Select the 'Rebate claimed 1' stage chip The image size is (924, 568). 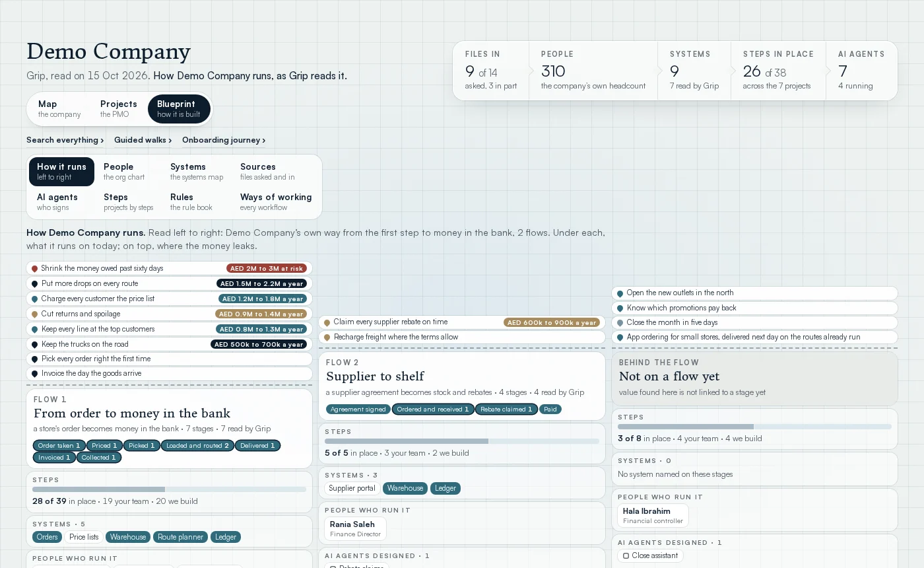506,409
